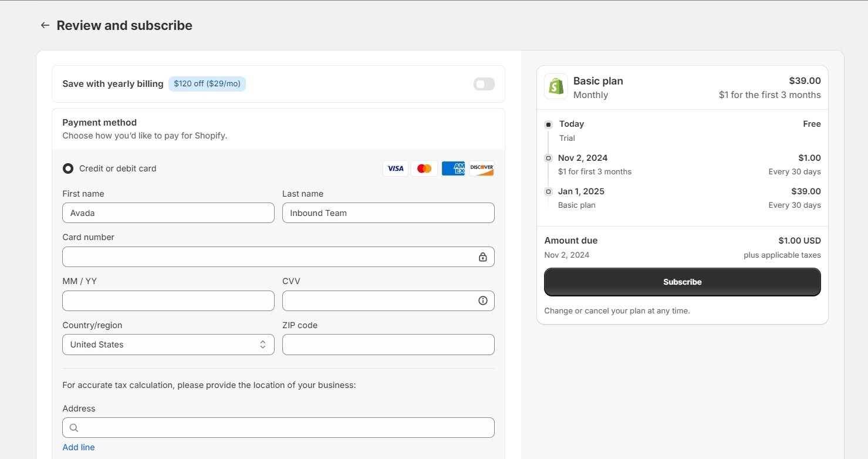Open the Country/region dropdown

168,345
